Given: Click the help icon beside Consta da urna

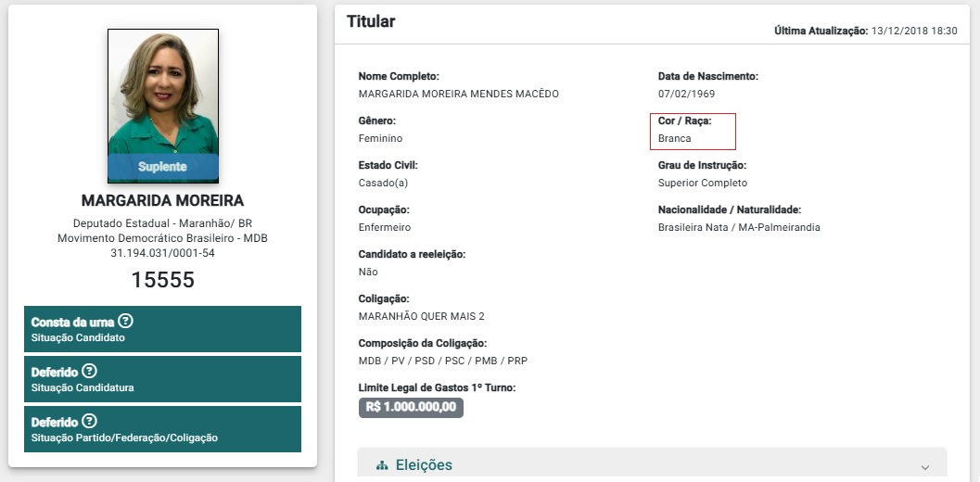Looking at the screenshot, I should click(125, 322).
